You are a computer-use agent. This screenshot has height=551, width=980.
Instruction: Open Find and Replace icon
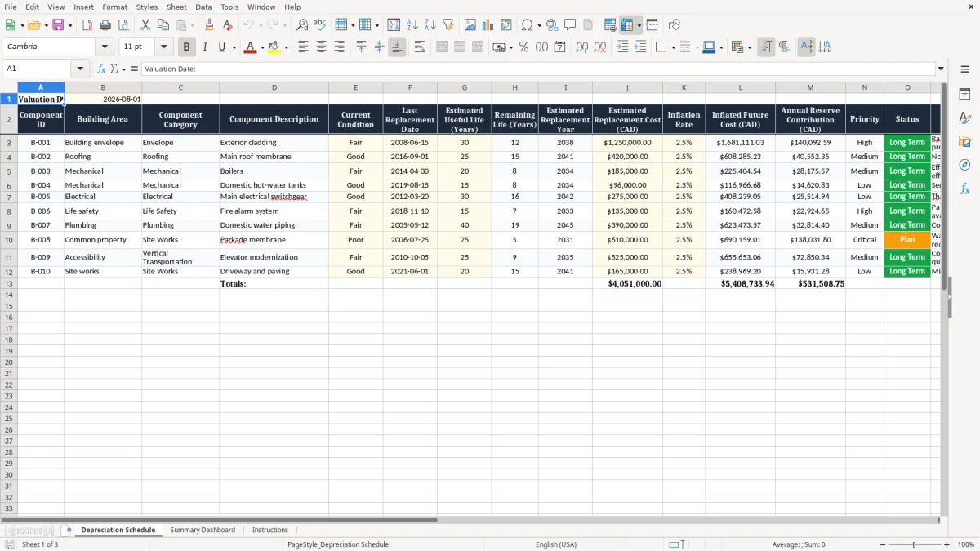(302, 25)
